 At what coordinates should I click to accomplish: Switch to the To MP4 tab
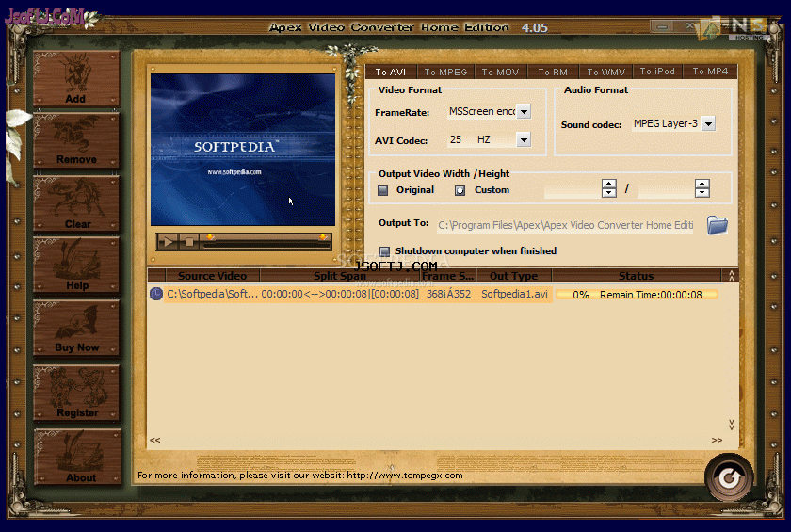pyautogui.click(x=710, y=72)
